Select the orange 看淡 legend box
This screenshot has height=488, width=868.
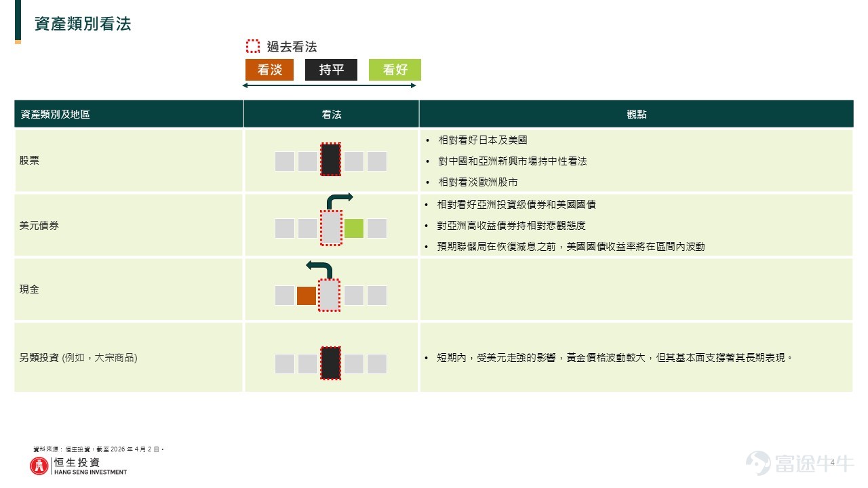coord(269,70)
